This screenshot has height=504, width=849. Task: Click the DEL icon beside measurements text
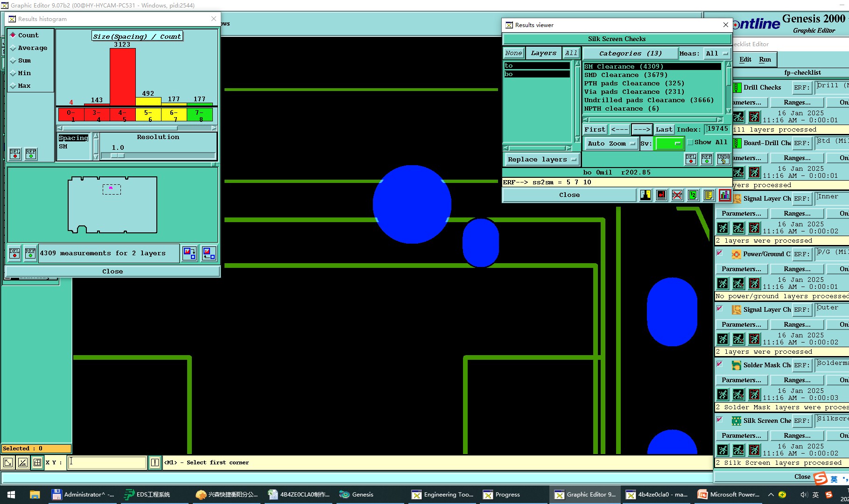[x=14, y=253]
